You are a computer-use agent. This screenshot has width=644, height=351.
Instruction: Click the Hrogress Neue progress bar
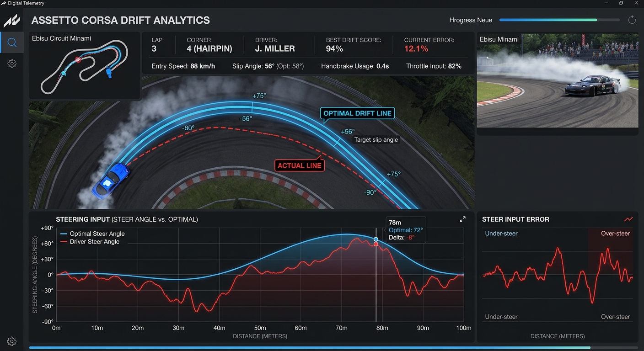pos(560,20)
